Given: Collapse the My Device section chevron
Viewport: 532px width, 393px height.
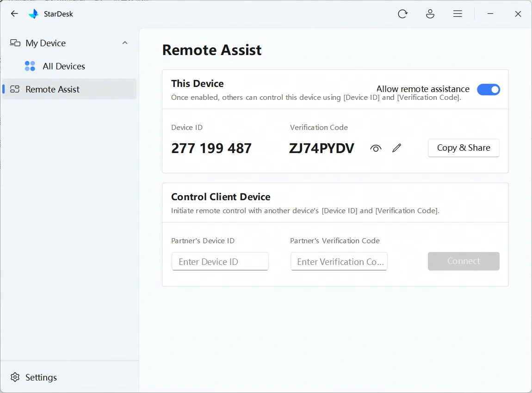Looking at the screenshot, I should (125, 43).
